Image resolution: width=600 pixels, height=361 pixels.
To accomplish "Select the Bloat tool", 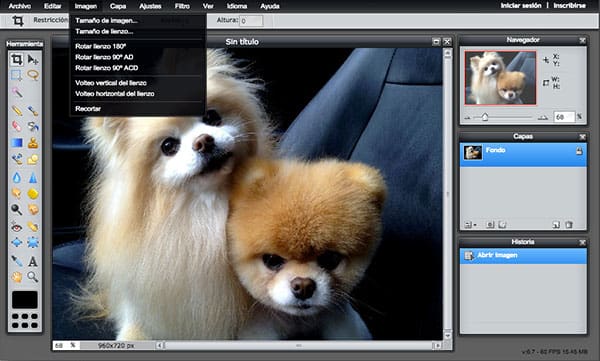I will [16, 242].
